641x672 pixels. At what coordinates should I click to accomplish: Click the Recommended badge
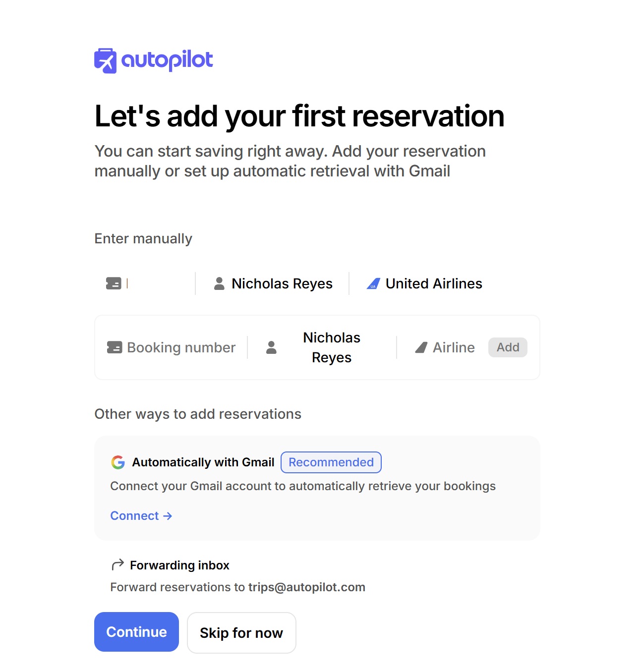[x=331, y=462]
